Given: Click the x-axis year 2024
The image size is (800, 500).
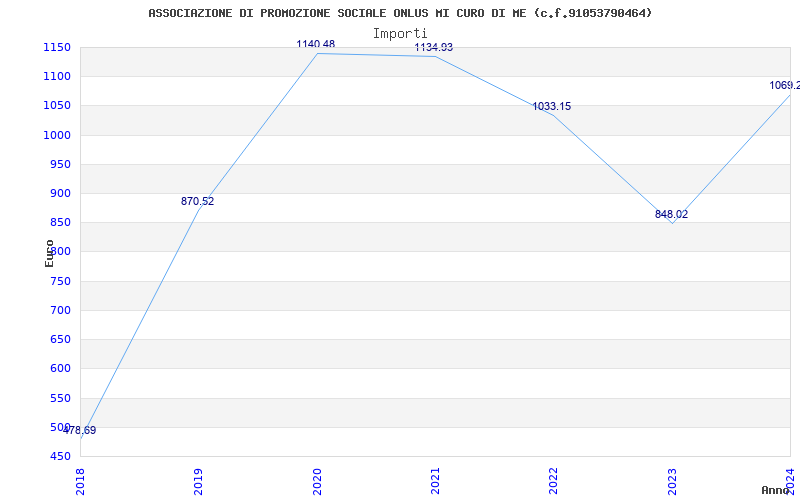Looking at the screenshot, I should (x=790, y=482).
